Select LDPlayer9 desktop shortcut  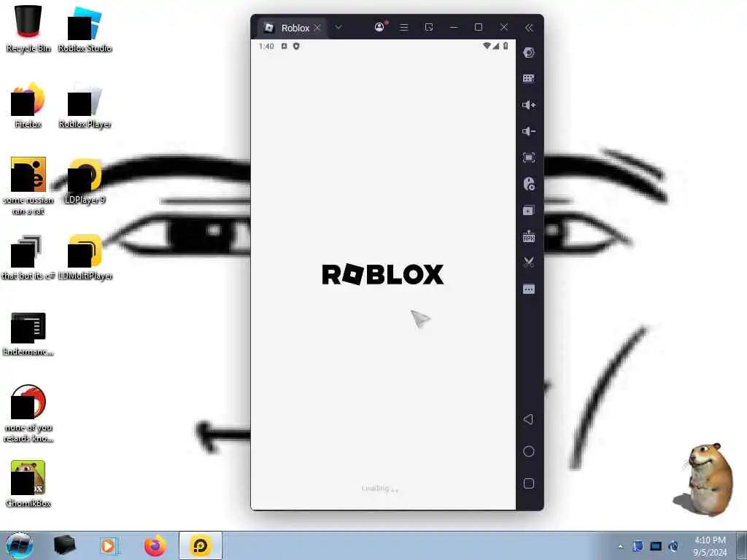tap(85, 181)
